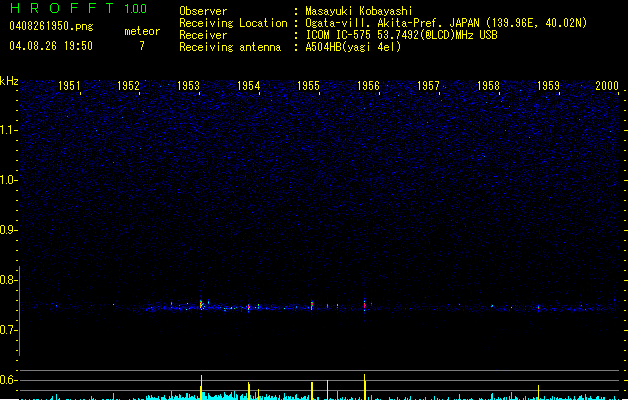
Task: Click the kHz axis unit label
Action: point(9,81)
